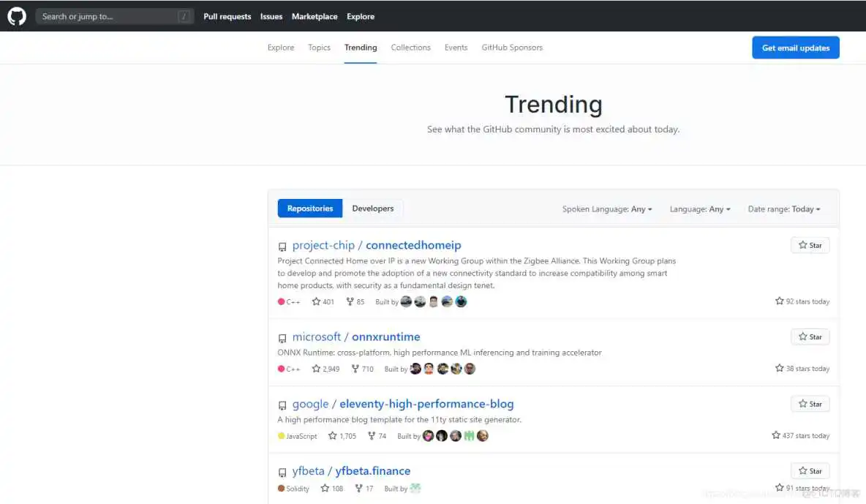This screenshot has height=504, width=866.
Task: Open the GitHub Octocat logo home
Action: (17, 16)
